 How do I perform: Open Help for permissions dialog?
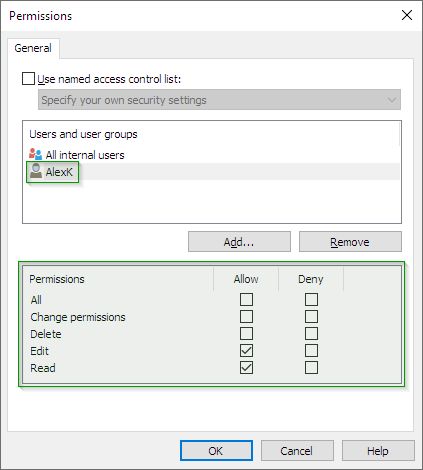378,451
